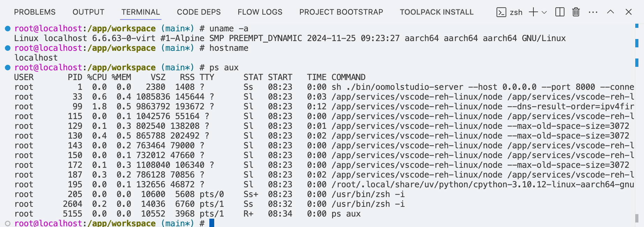Click the zsh terminal shell icon
644x227 pixels.
501,12
